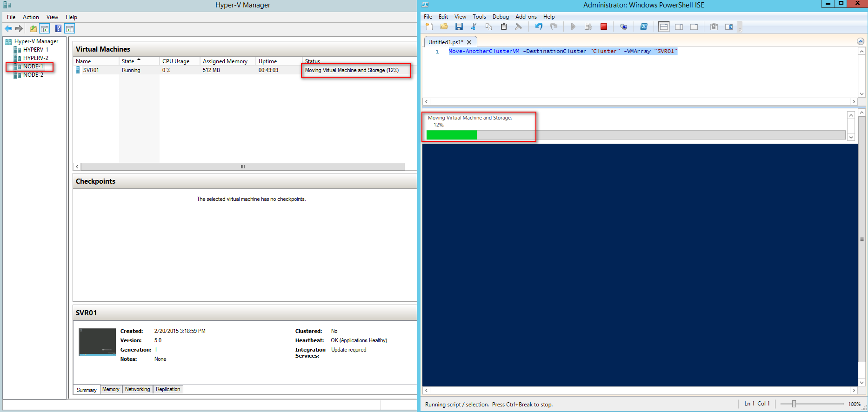Click New script icon in PowerShell ISE
This screenshot has width=868, height=412.
point(429,27)
